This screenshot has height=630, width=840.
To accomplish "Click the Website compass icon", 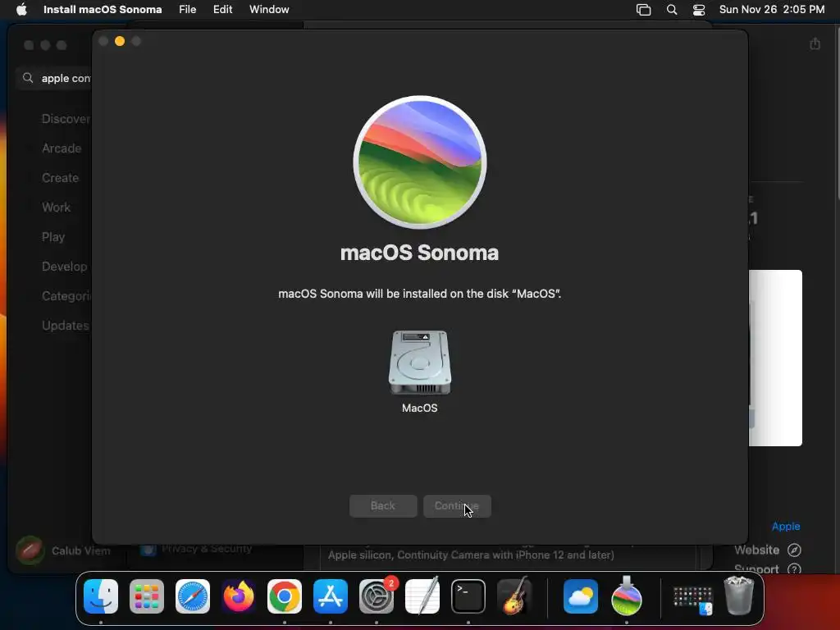I will (794, 550).
